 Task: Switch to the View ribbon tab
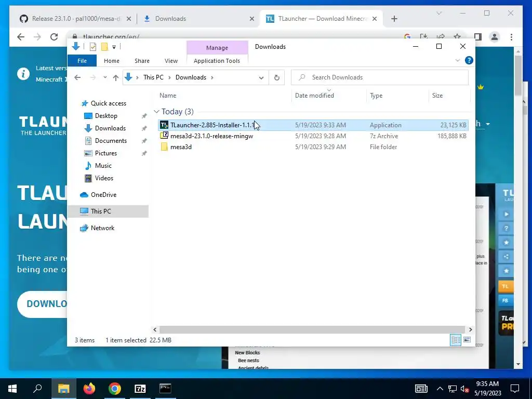171,61
